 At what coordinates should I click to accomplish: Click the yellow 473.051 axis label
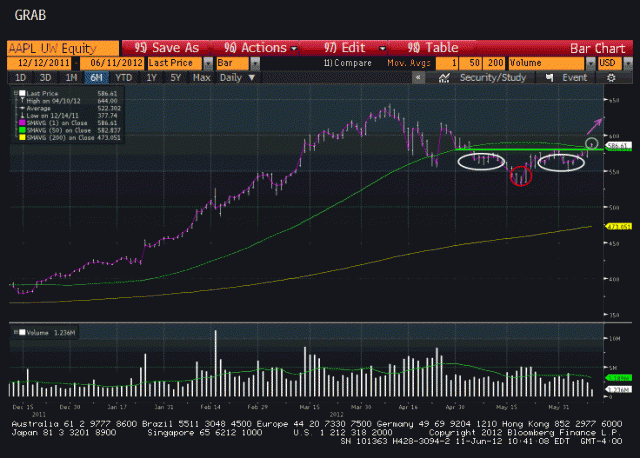[x=619, y=226]
